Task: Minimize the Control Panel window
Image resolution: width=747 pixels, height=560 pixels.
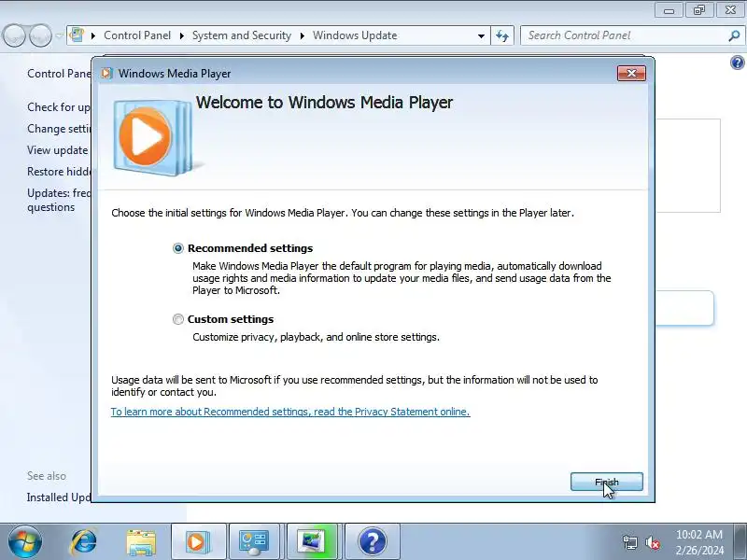Action: pyautogui.click(x=669, y=10)
